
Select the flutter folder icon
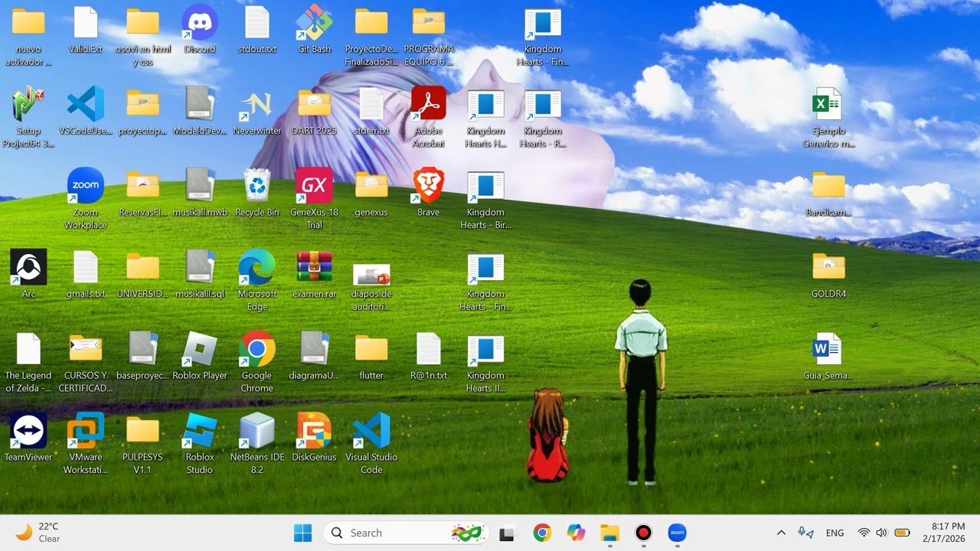tap(371, 356)
